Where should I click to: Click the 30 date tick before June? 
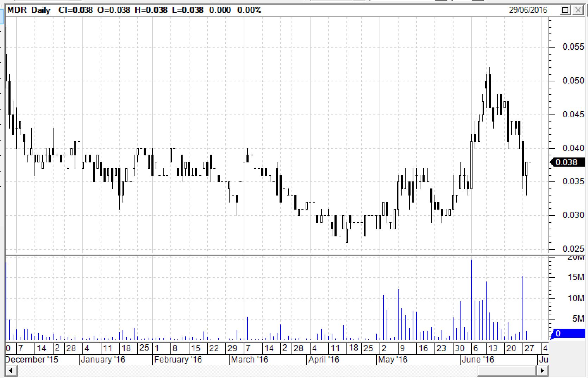tap(459, 348)
